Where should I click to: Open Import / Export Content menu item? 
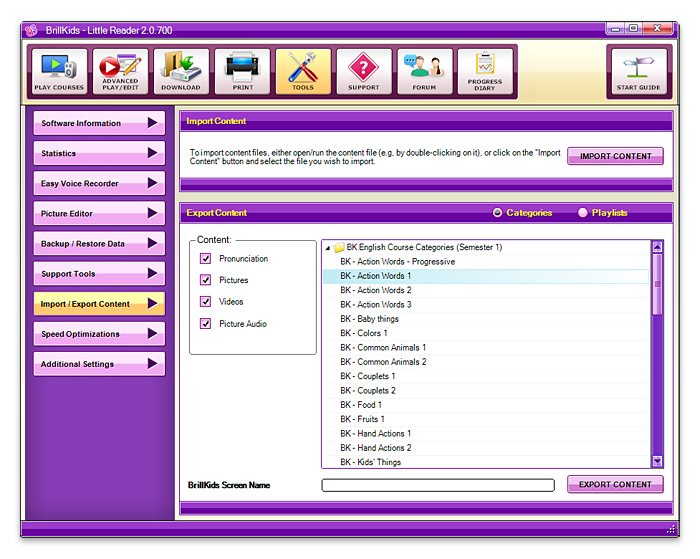click(99, 304)
